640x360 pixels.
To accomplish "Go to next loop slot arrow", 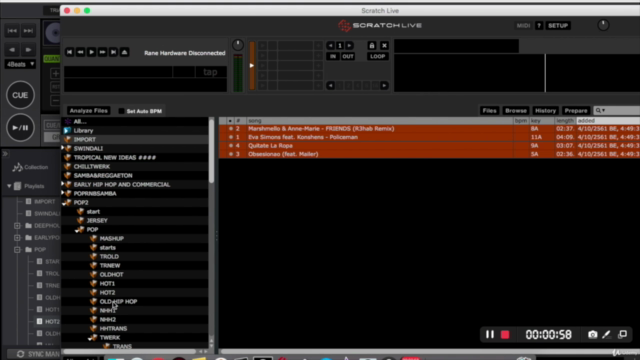I will 349,45.
